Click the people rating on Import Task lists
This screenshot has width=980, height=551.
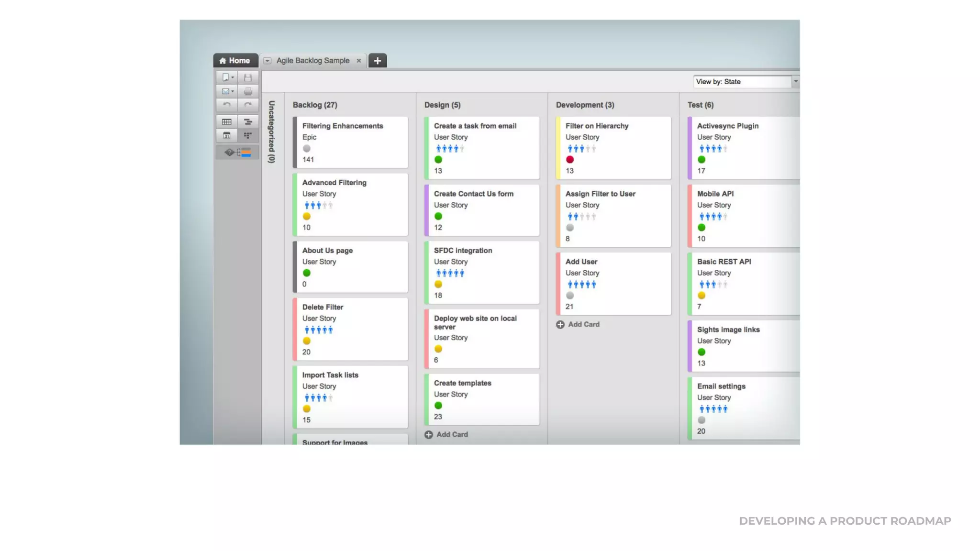coord(318,397)
